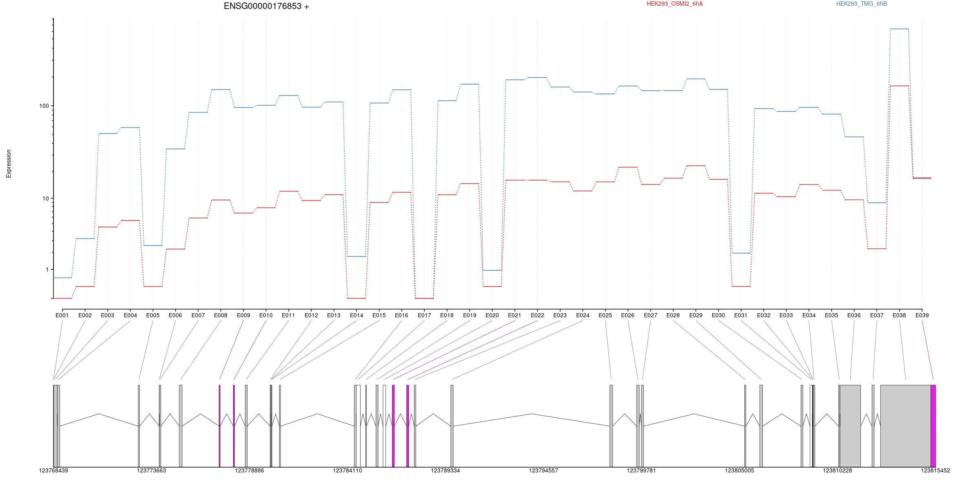The height and width of the screenshot is (490, 980).
Task: Select exon label E004
Action: tap(130, 315)
